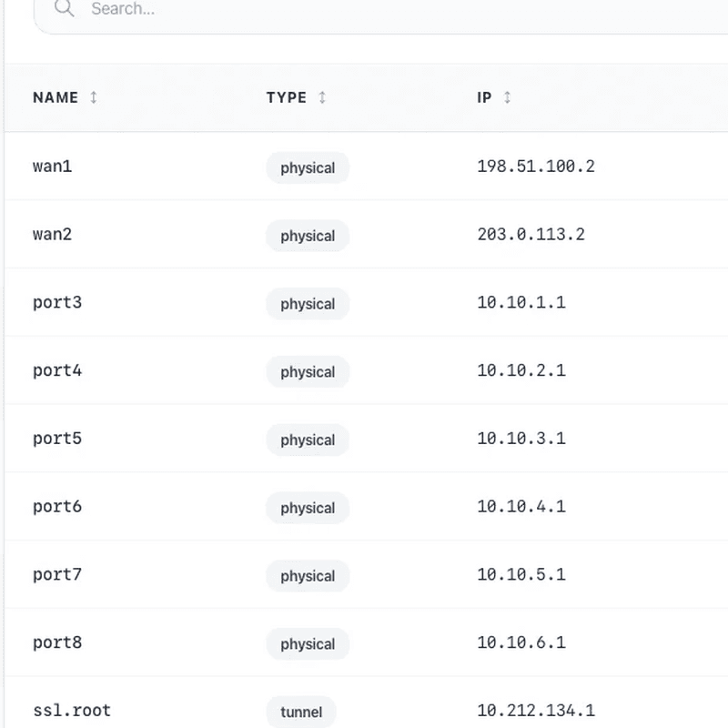Click the physical badge on port4 row

(x=307, y=372)
